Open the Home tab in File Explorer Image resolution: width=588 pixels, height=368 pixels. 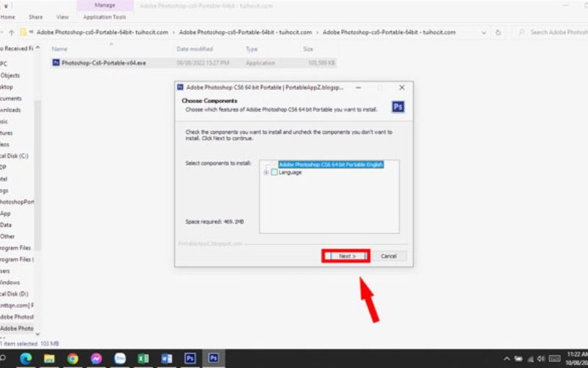point(7,17)
